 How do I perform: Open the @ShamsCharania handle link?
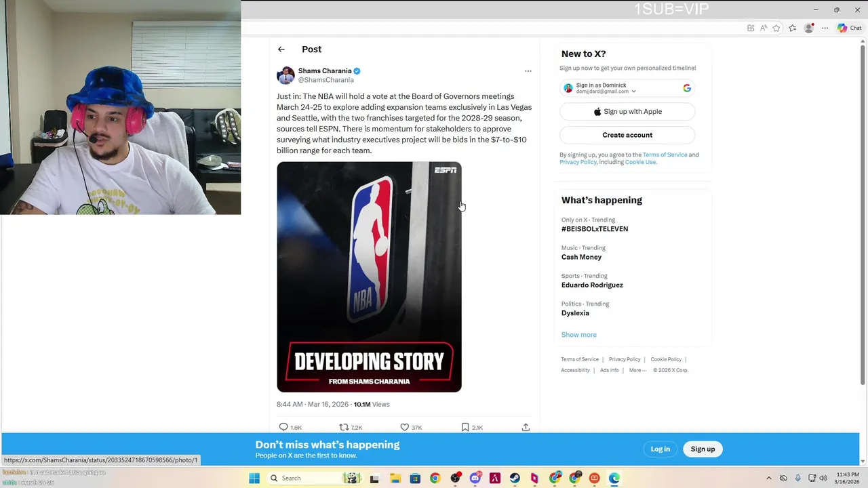tap(325, 80)
